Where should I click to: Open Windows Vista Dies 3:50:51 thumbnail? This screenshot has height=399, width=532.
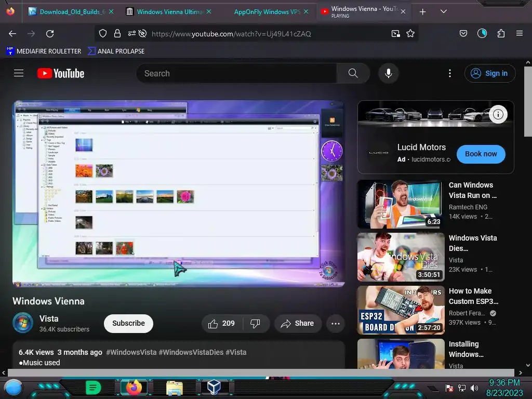click(x=401, y=257)
